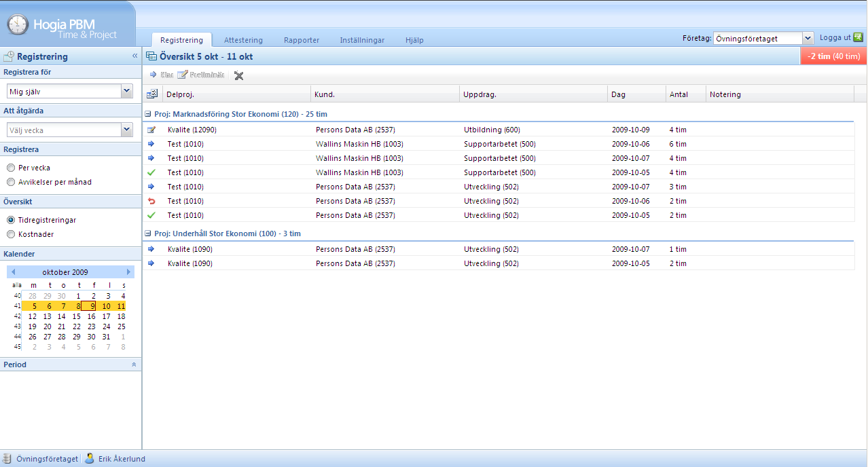Select October 22 in calendar

pyautogui.click(x=77, y=326)
